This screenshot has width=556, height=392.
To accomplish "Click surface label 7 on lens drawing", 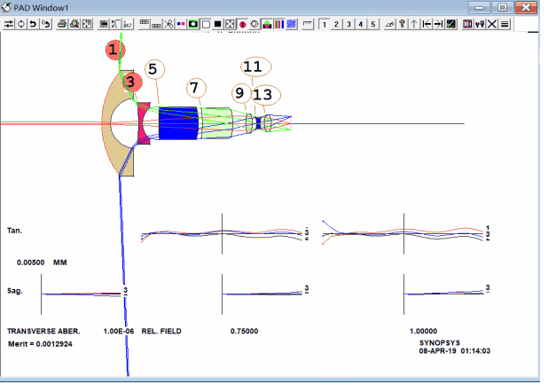I will 196,88.
